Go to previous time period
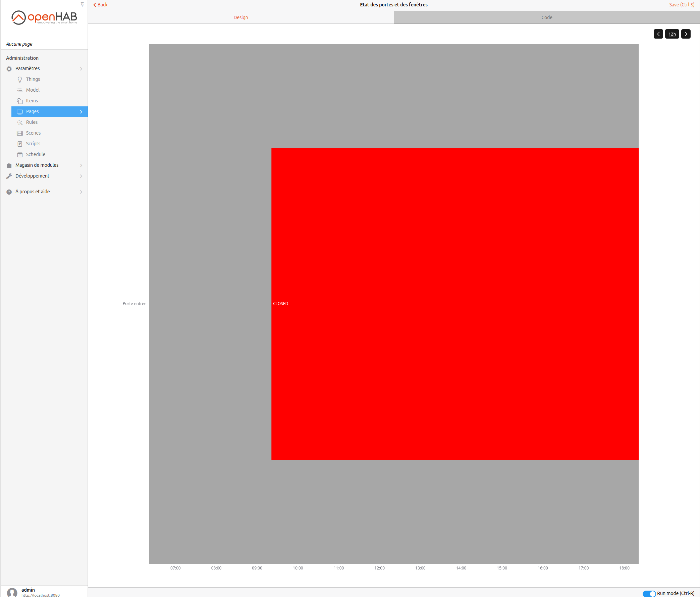 658,34
